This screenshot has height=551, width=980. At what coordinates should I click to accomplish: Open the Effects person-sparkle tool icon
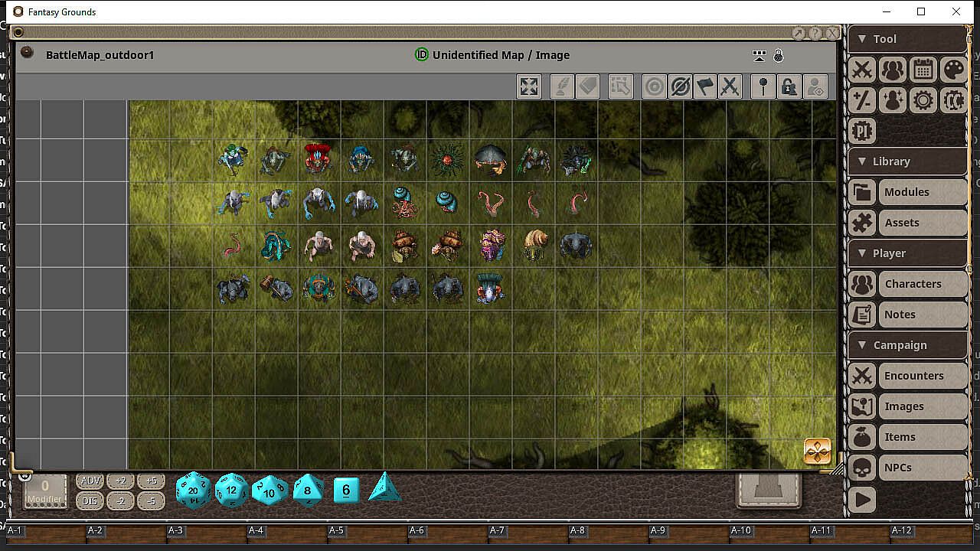pos(893,100)
